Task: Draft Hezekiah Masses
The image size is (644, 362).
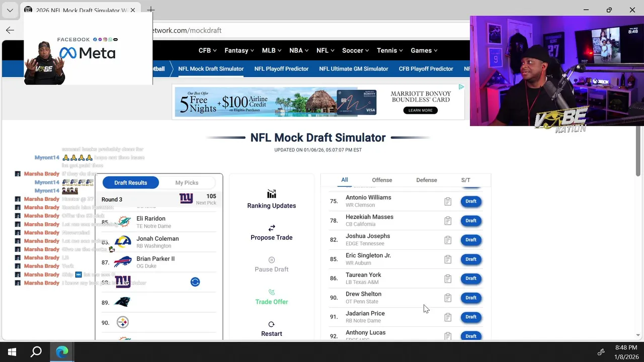Action: click(x=471, y=221)
